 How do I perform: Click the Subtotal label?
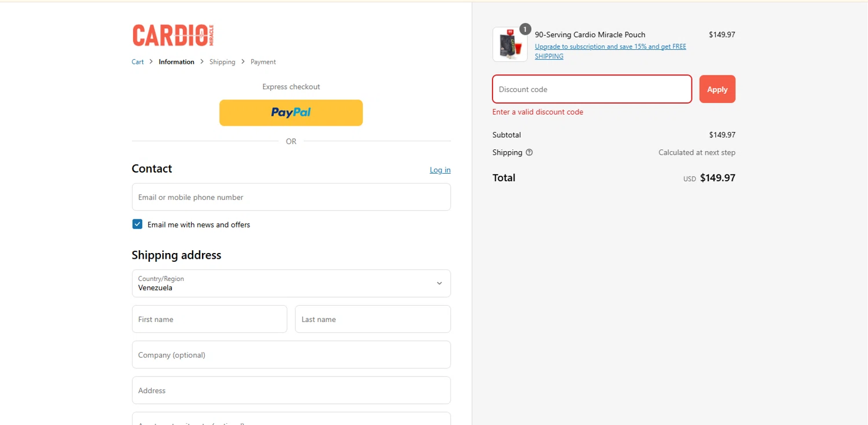click(506, 135)
